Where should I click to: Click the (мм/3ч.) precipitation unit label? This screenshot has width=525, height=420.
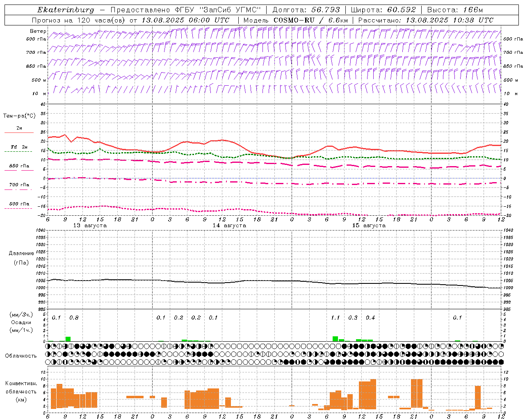pos(21,315)
